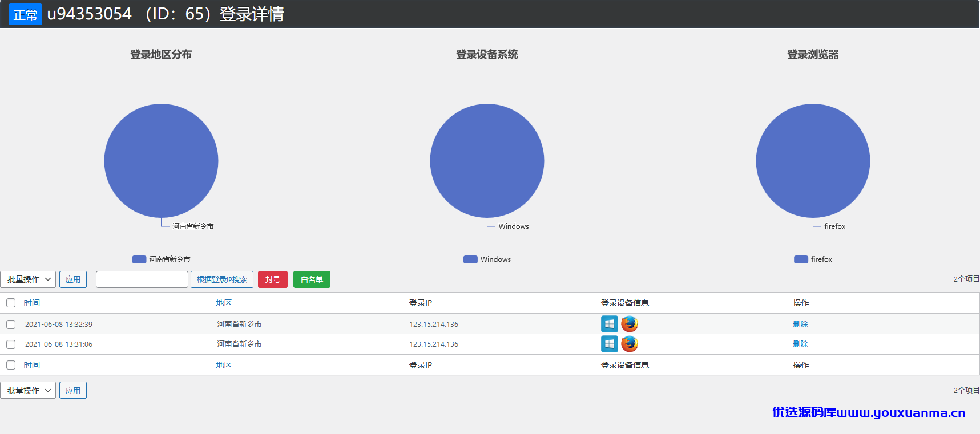Click 登录设备信息 column header at top

[624, 303]
